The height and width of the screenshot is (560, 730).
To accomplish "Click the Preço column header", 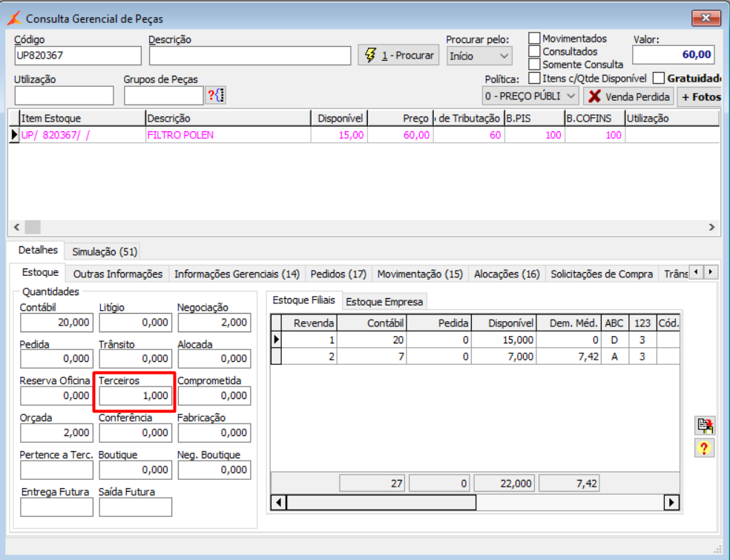I will [401, 118].
